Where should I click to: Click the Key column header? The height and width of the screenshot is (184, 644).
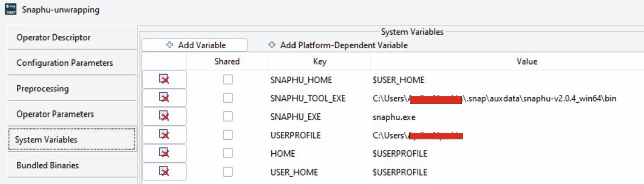pos(319,61)
